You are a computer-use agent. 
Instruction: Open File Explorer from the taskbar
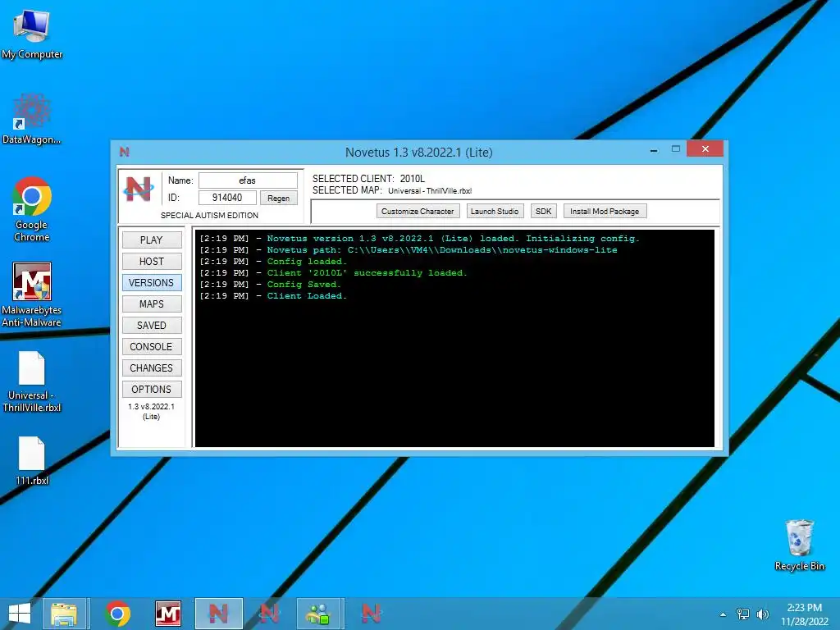pyautogui.click(x=64, y=614)
